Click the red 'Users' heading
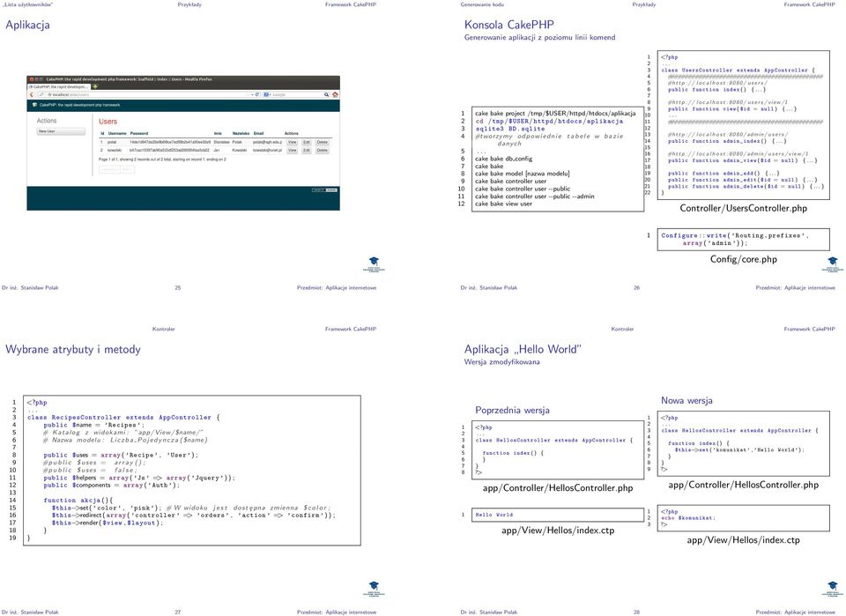Image resolution: width=846 pixels, height=616 pixels. (x=108, y=122)
